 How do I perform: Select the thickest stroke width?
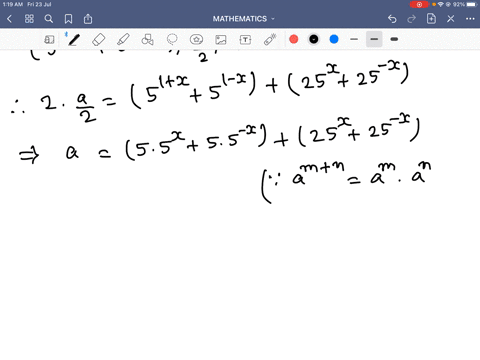[394, 39]
